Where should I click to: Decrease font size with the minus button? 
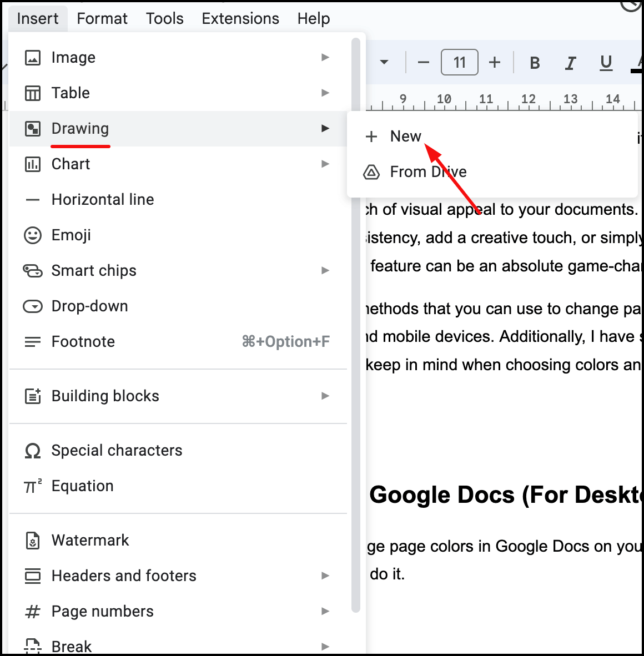pos(424,63)
